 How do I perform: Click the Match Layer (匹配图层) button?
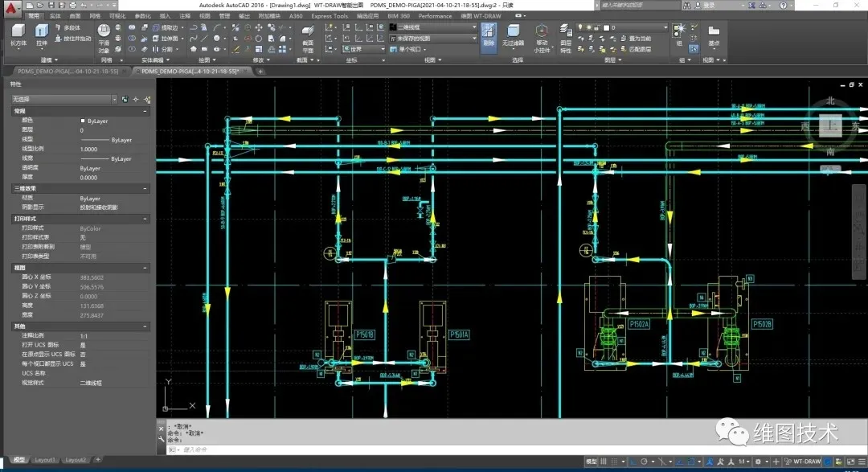tap(636, 49)
